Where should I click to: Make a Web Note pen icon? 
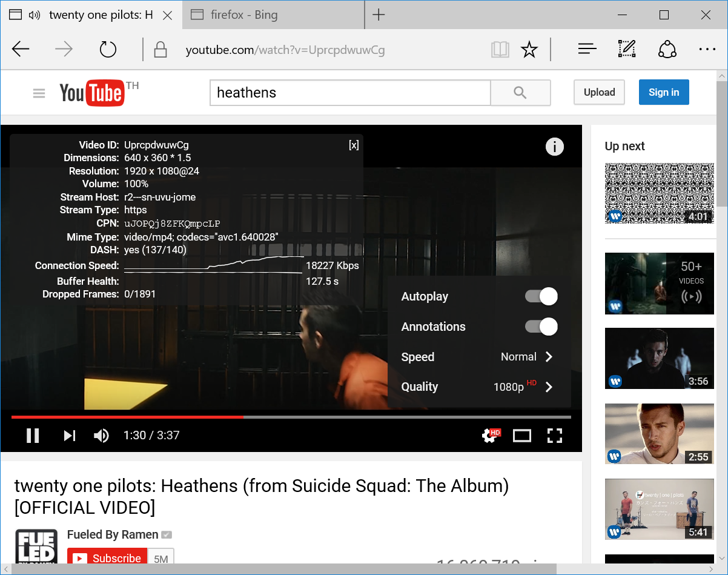[627, 50]
